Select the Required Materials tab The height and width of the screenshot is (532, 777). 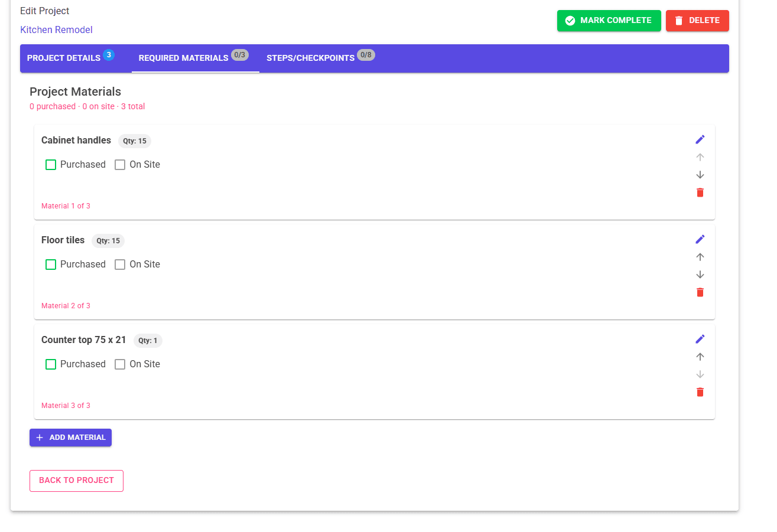click(184, 58)
